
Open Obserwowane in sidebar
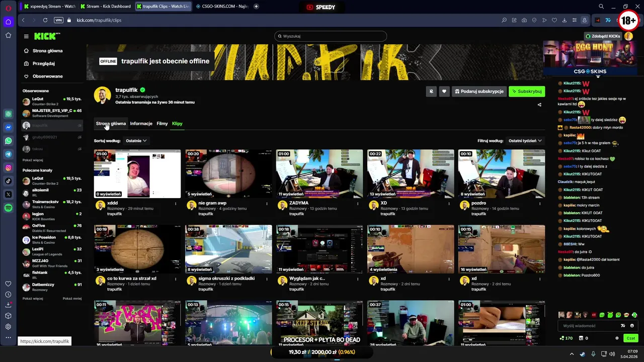tap(47, 76)
